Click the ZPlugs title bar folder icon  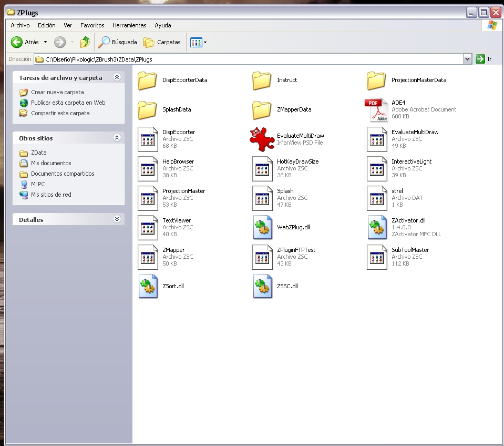point(11,13)
